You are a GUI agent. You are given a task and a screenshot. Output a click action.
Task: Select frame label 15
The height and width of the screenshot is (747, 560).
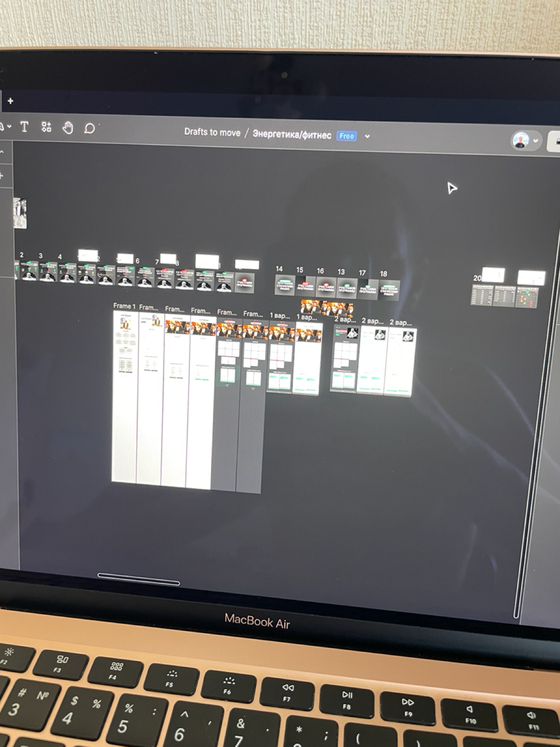tap(300, 270)
